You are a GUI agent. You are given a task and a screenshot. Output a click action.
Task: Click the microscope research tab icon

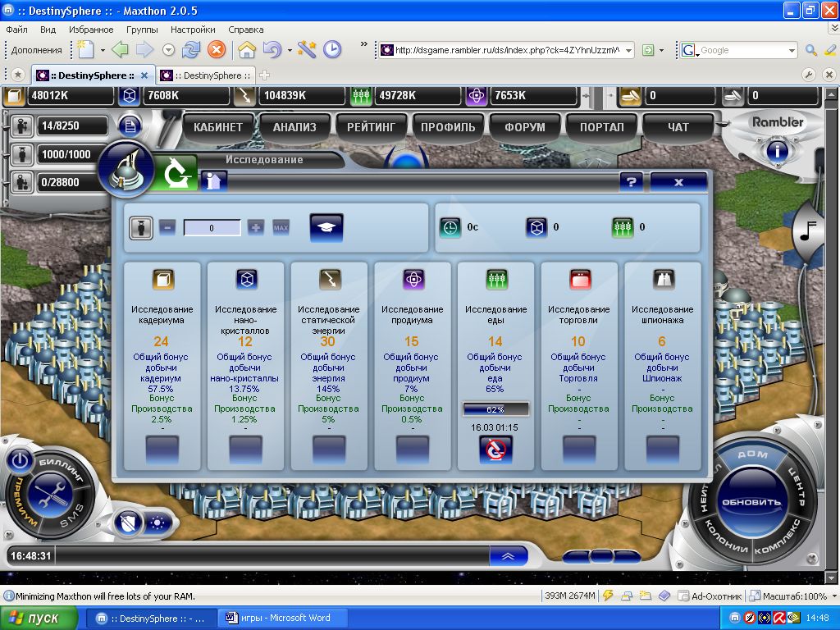173,174
